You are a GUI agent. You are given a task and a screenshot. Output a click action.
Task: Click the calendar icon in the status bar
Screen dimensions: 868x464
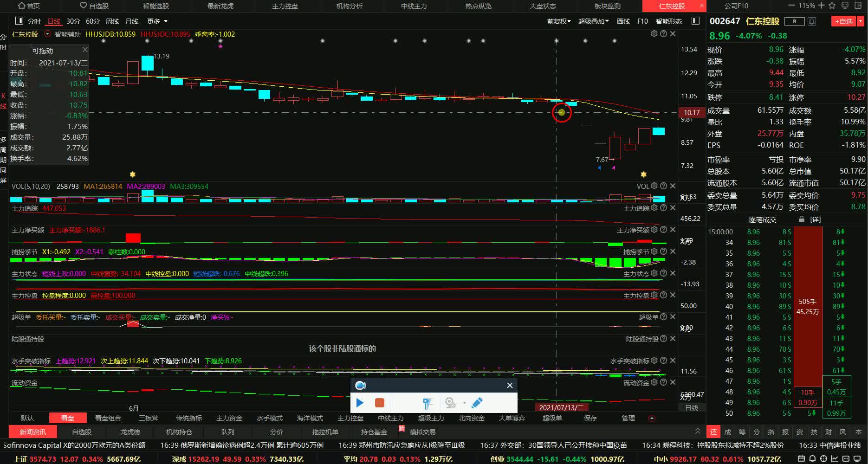pos(801,459)
